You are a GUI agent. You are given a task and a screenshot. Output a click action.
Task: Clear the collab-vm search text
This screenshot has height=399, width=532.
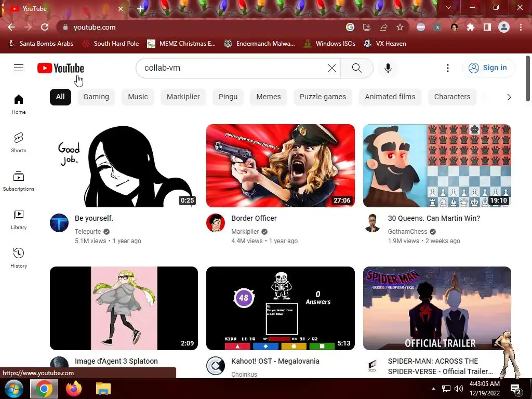[332, 68]
